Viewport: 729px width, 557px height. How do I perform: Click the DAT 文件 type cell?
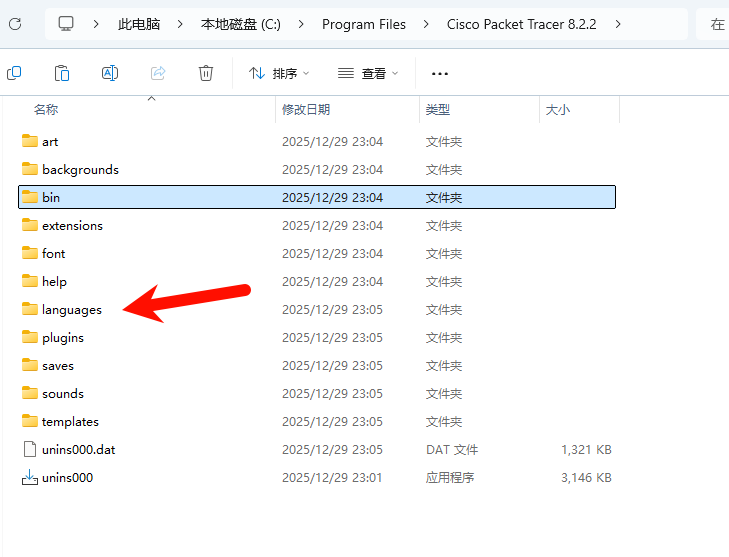(x=452, y=450)
